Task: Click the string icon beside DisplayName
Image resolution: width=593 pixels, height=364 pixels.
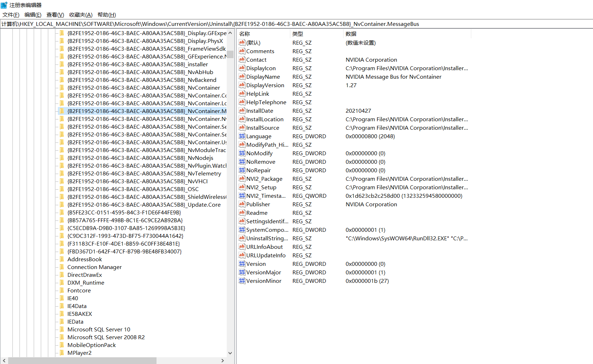Action: point(242,77)
